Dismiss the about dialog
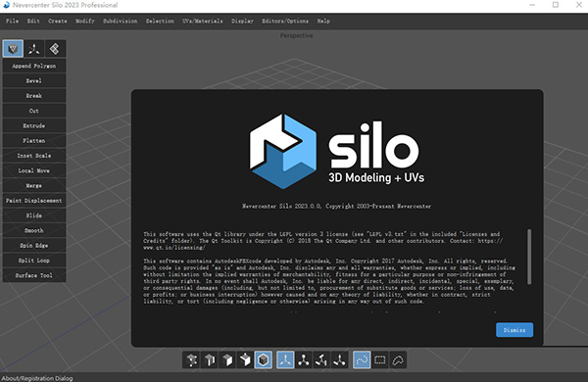 [514, 330]
